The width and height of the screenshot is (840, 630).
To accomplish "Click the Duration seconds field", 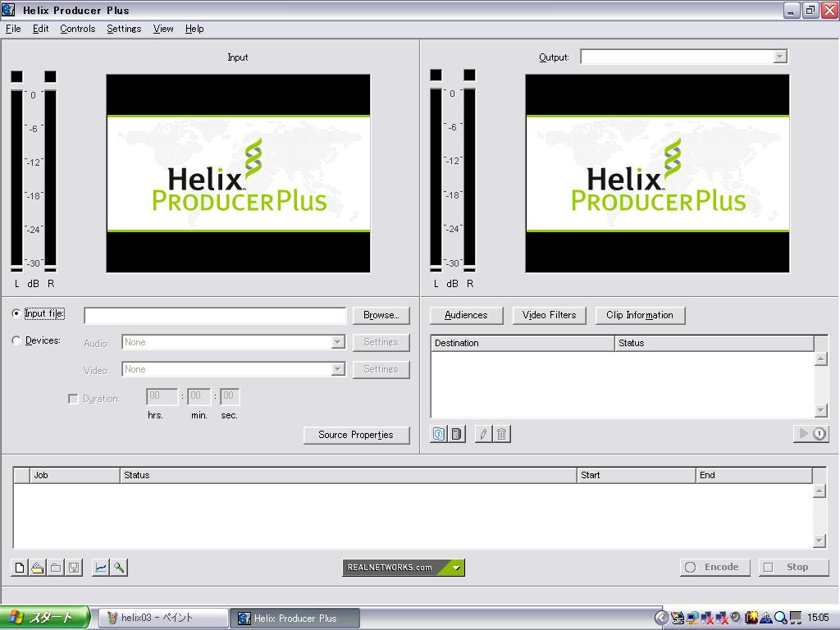I will click(x=230, y=396).
